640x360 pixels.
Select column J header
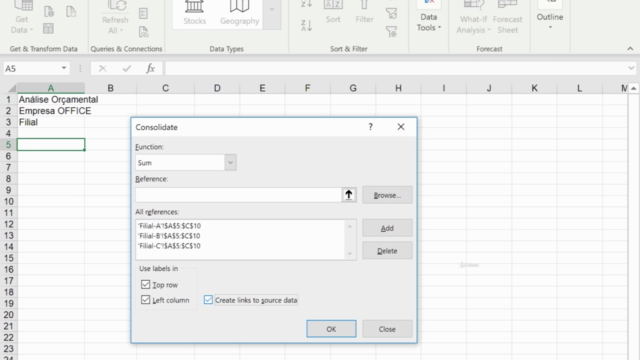tap(489, 88)
